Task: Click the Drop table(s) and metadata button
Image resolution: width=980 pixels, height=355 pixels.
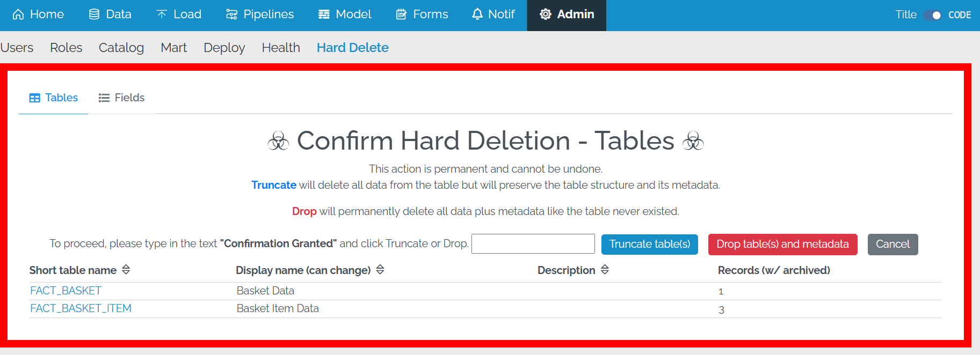Action: (782, 244)
